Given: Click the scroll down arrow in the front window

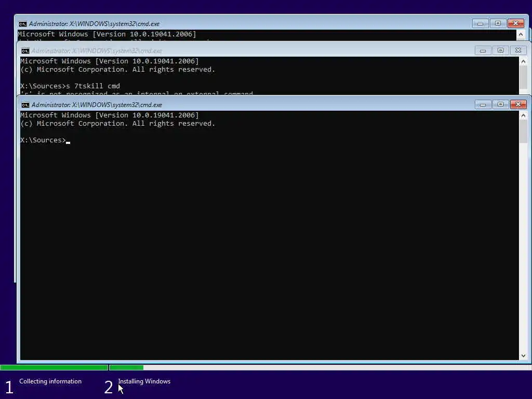Looking at the screenshot, I should tap(523, 355).
